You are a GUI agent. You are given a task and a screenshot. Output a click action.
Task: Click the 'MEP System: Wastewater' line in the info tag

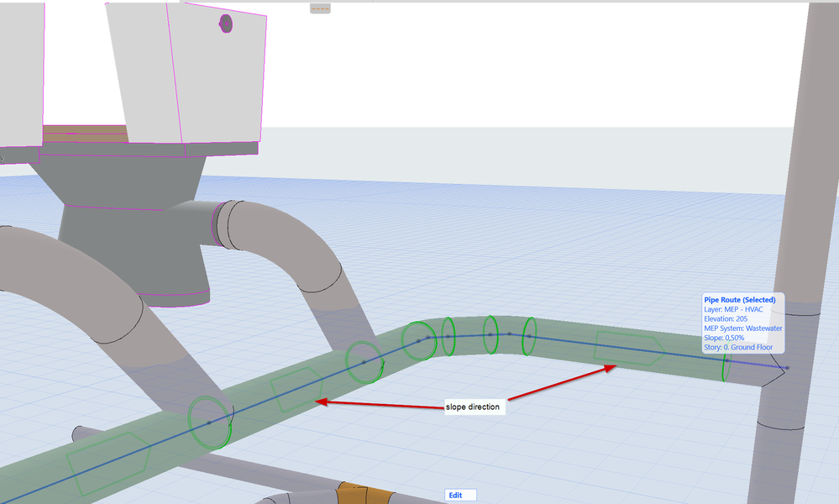click(742, 328)
